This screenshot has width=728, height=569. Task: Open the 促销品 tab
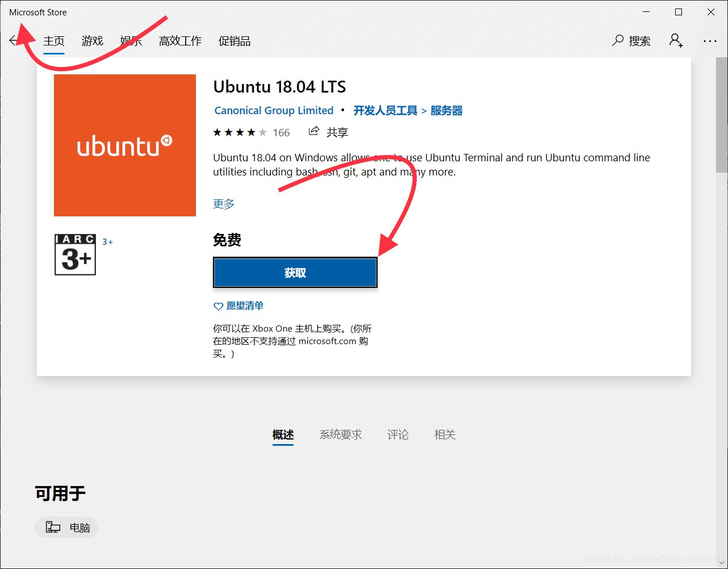pos(235,41)
